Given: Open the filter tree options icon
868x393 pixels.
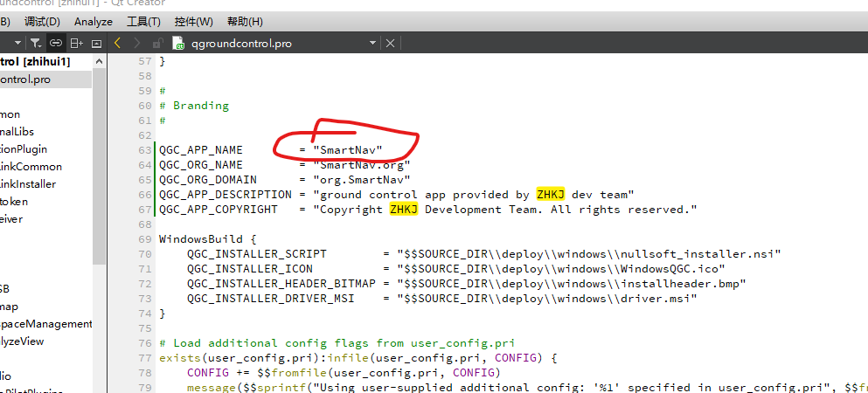Looking at the screenshot, I should coord(36,43).
